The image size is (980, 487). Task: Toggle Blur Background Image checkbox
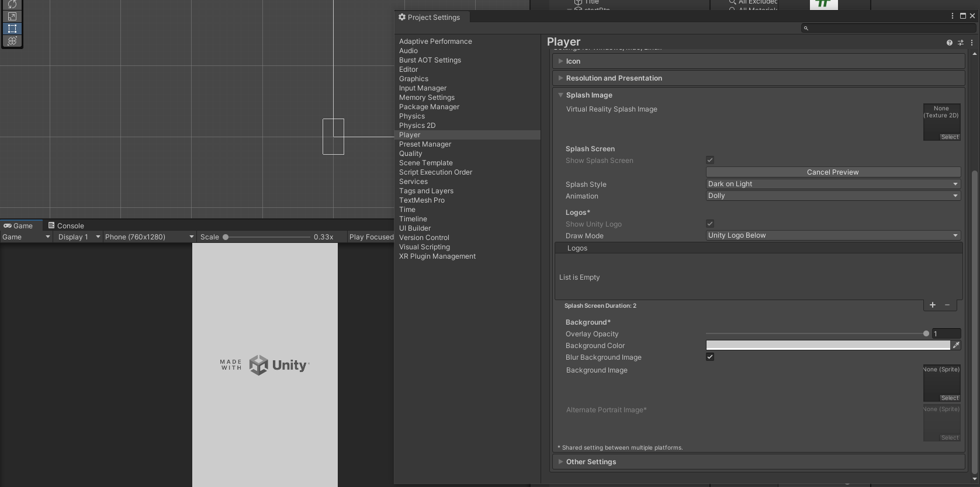pyautogui.click(x=710, y=357)
